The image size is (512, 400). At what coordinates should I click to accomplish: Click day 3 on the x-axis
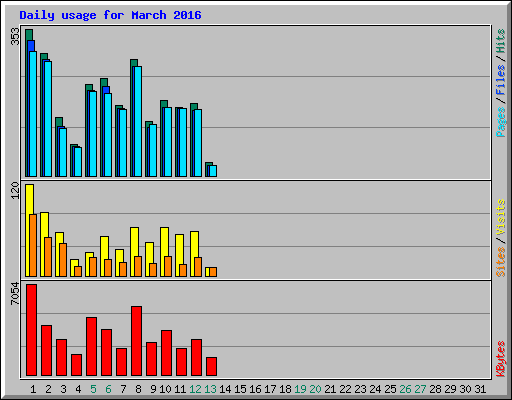[x=63, y=389]
